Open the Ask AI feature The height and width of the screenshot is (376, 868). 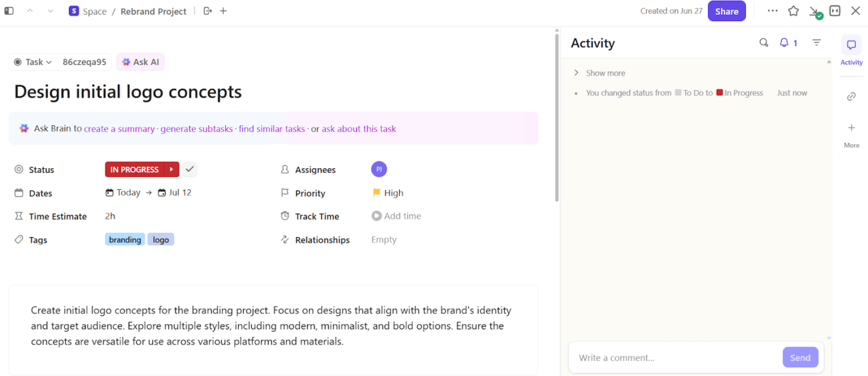(140, 61)
